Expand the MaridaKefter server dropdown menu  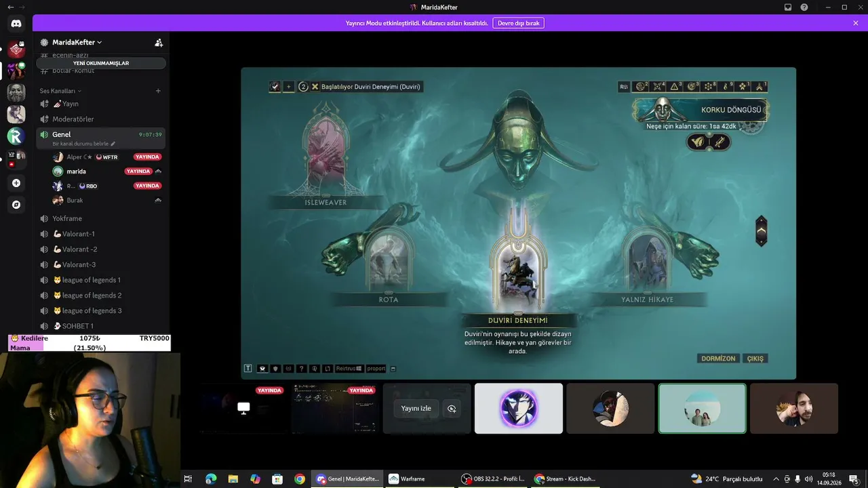77,42
